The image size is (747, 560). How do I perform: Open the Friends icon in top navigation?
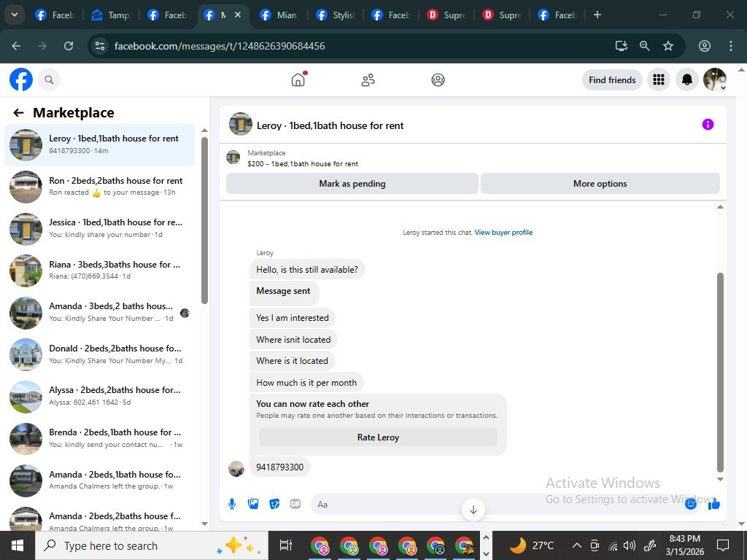point(368,79)
